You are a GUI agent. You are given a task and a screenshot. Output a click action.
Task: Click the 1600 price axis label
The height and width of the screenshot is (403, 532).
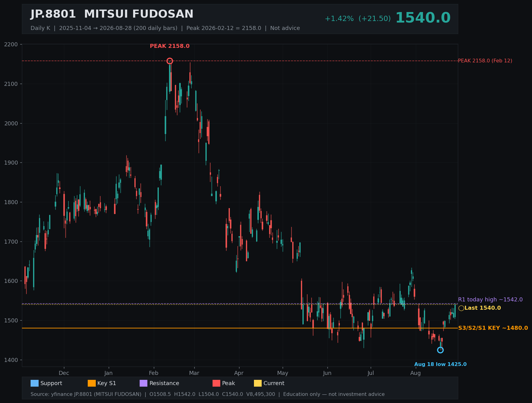click(11, 281)
